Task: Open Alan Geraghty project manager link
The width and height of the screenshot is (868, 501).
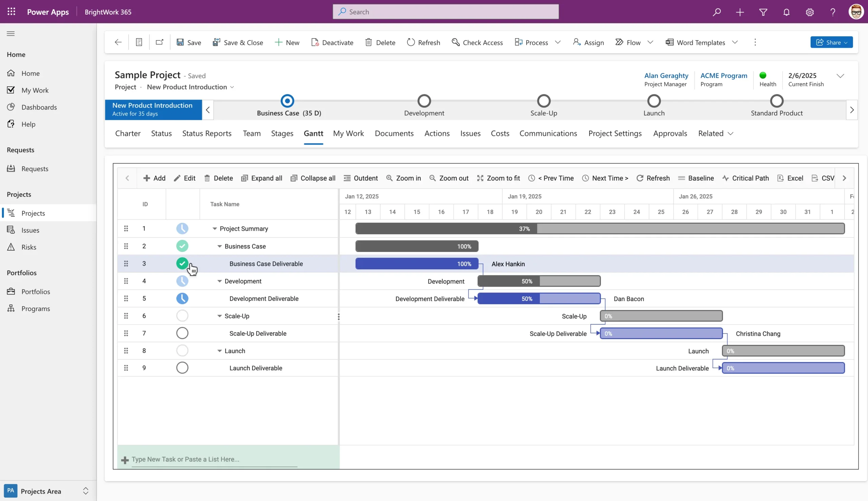Action: [666, 75]
